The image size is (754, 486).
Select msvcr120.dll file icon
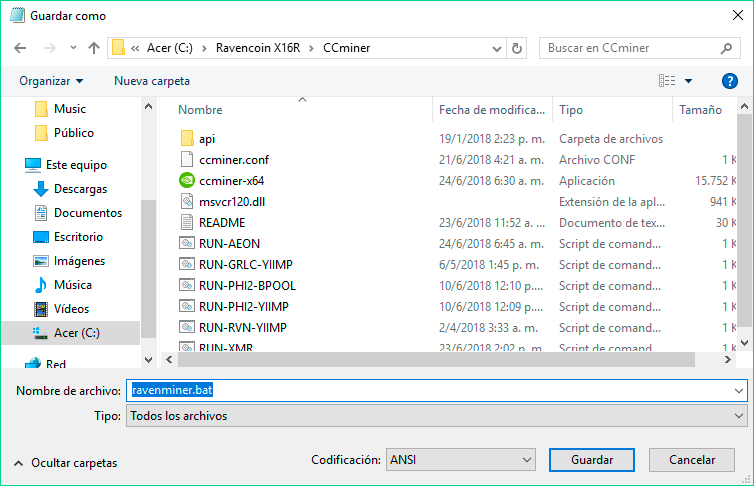tap(187, 201)
